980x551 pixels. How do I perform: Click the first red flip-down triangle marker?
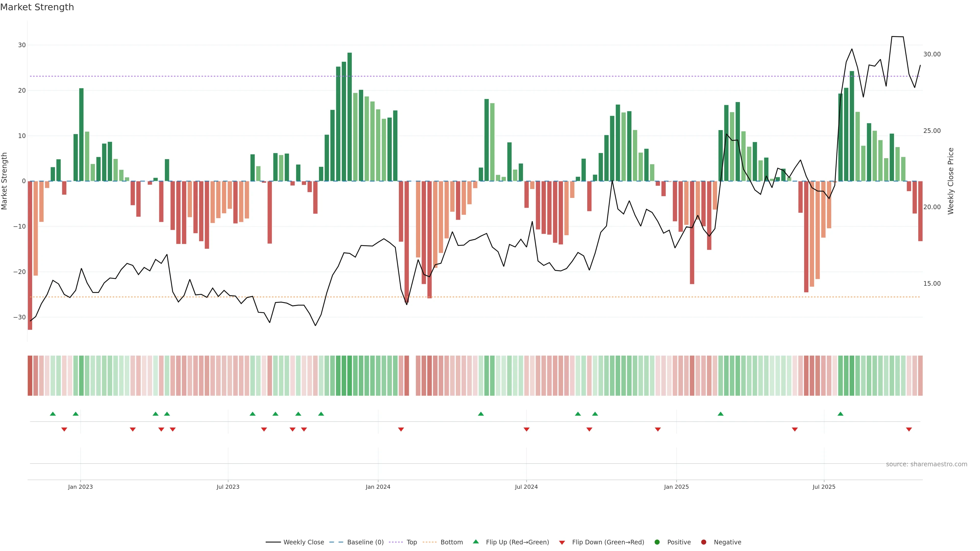(64, 429)
